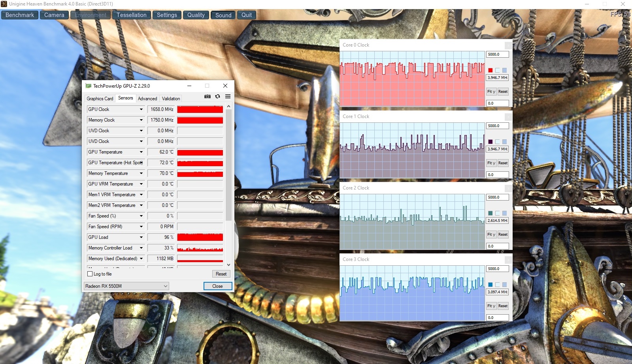Open the Quality menu in Heaven
Screen dimensions: 632x364
pyautogui.click(x=196, y=15)
